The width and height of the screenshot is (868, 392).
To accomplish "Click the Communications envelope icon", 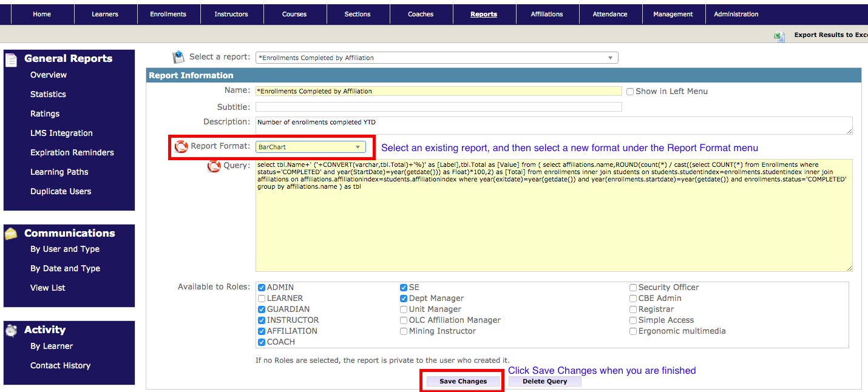I will [11, 234].
